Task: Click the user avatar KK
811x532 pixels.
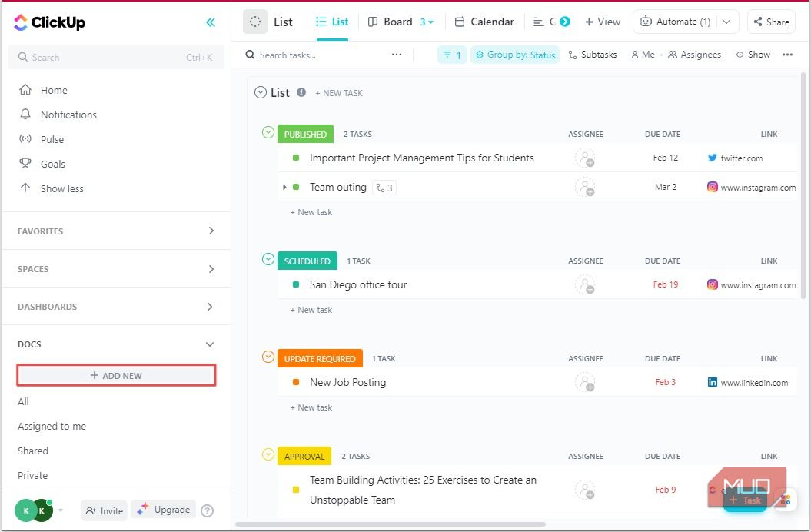Action: (x=34, y=510)
